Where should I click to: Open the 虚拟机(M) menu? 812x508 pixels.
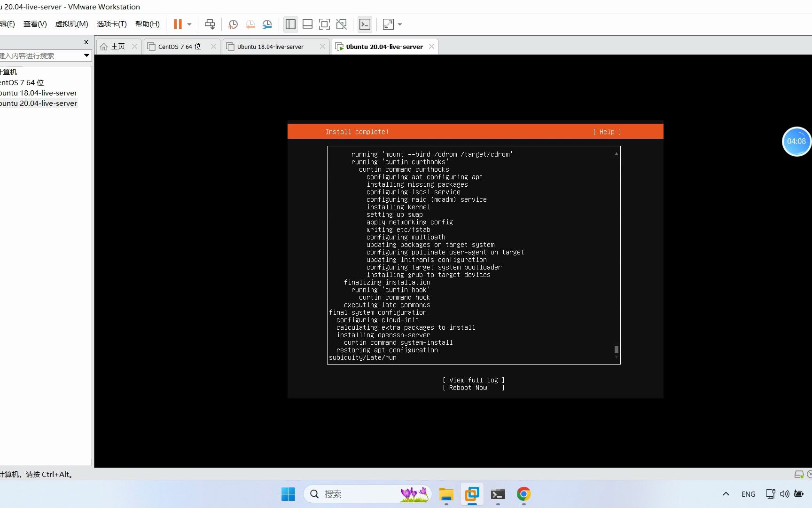pos(71,24)
